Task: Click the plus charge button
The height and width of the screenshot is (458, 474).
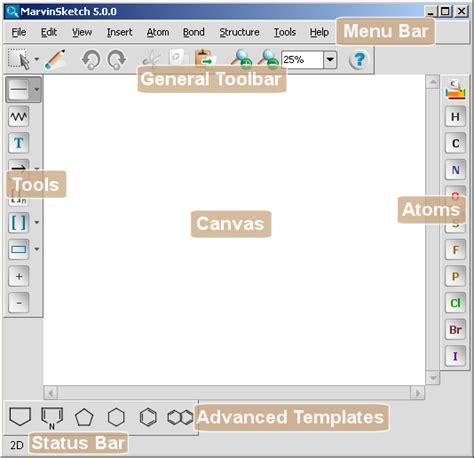Action: pos(19,276)
